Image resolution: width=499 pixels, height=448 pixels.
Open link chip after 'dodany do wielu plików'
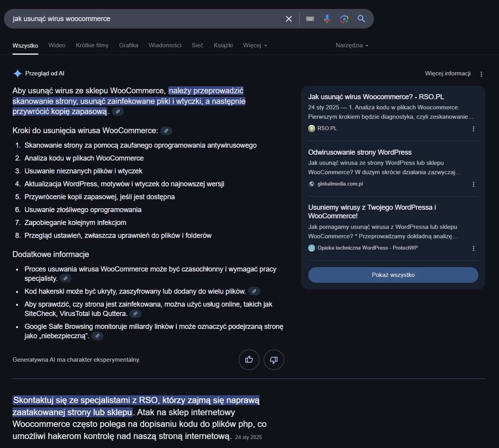254,291
